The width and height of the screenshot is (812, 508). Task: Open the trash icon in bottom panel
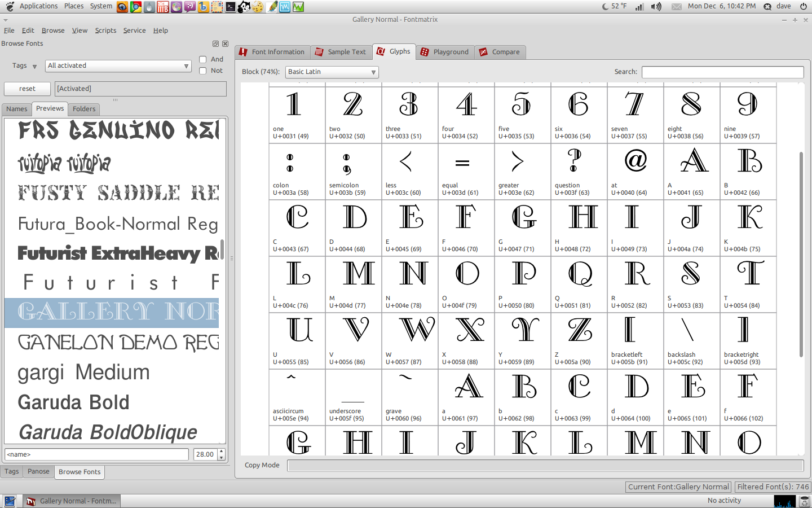[x=805, y=501]
